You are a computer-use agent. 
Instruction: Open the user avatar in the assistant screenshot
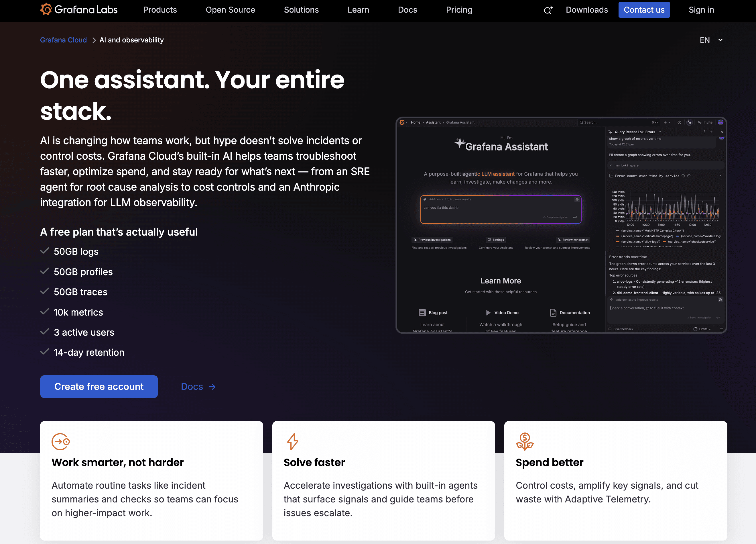pyautogui.click(x=721, y=122)
